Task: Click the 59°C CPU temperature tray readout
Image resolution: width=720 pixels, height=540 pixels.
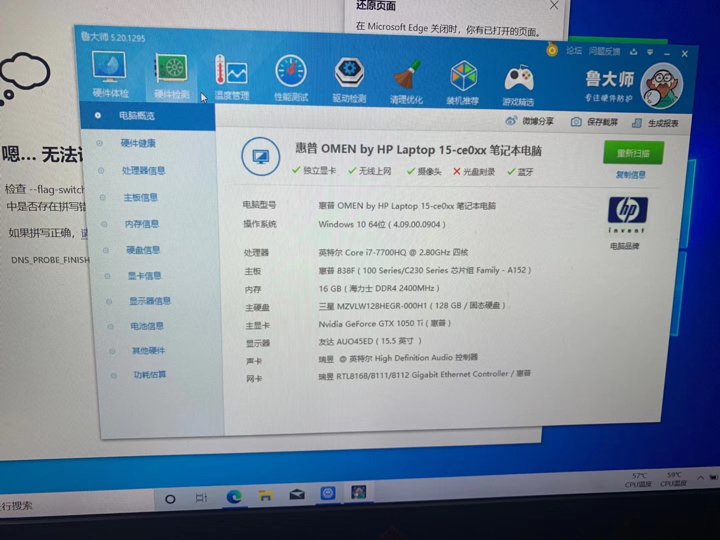Action: click(x=673, y=479)
